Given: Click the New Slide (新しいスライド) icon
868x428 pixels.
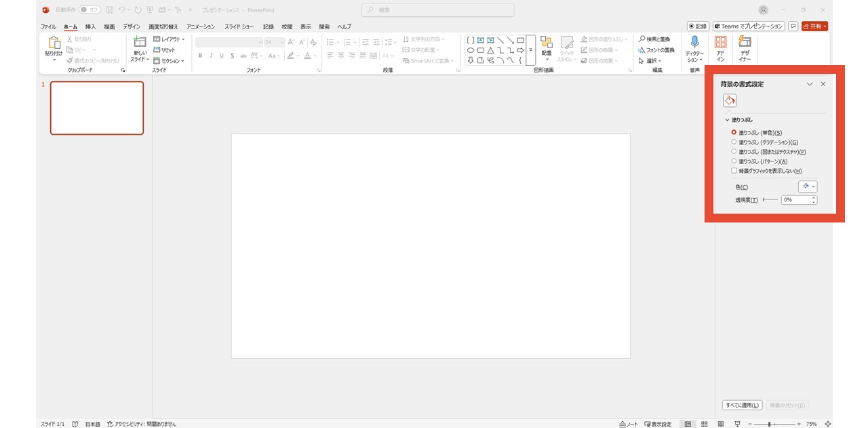Looking at the screenshot, I should 140,42.
